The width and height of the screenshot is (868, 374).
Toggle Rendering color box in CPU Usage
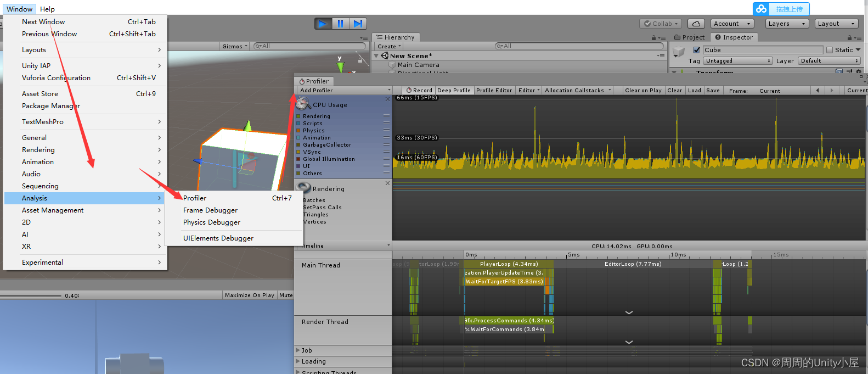pyautogui.click(x=298, y=116)
